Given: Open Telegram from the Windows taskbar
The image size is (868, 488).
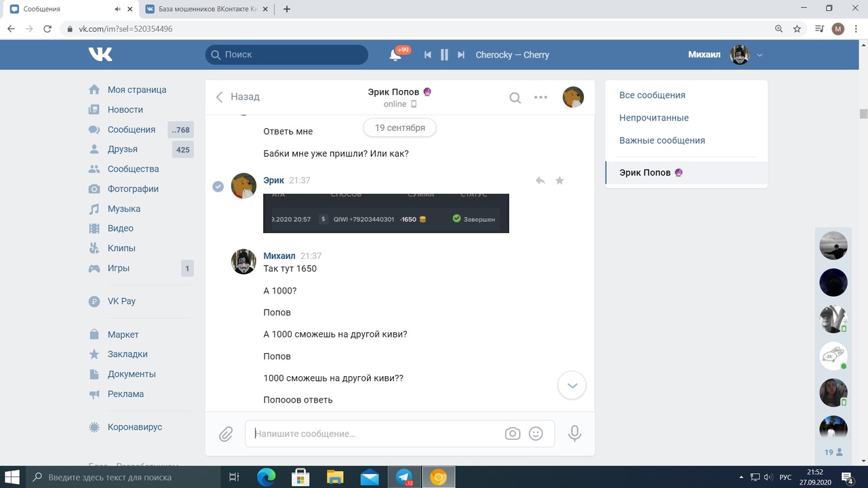Looking at the screenshot, I should (405, 477).
